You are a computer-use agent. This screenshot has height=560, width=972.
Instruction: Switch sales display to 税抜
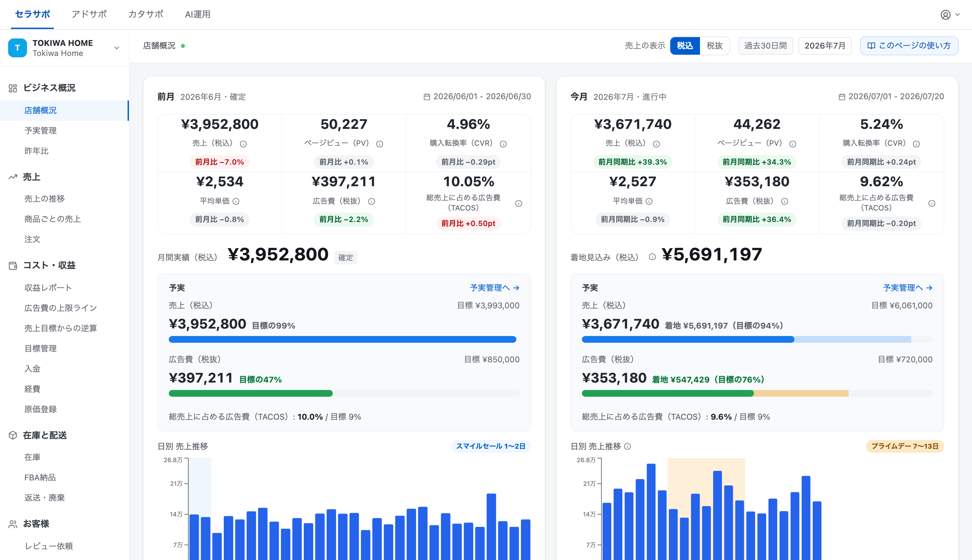tap(714, 46)
